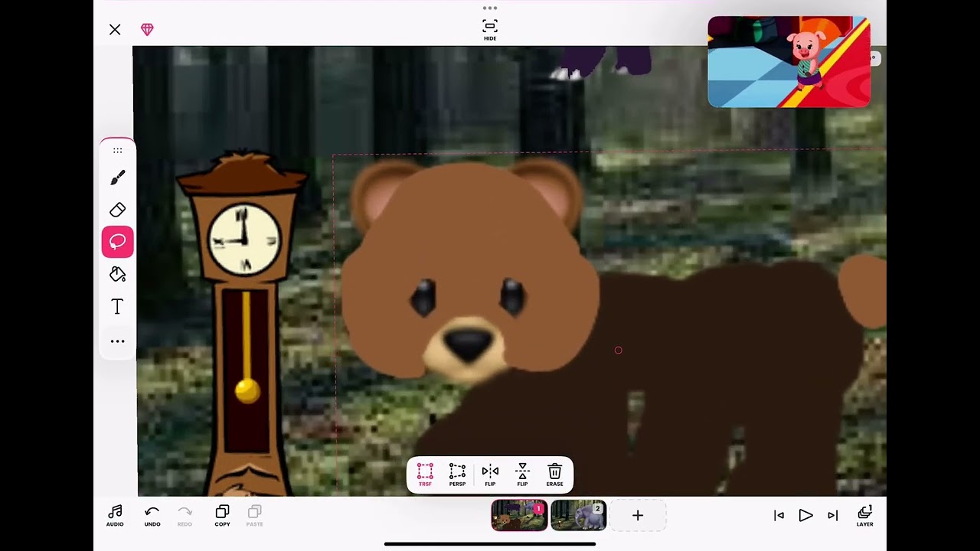Viewport: 980px width, 551px height.
Task: Erase the selected area
Action: (x=555, y=474)
